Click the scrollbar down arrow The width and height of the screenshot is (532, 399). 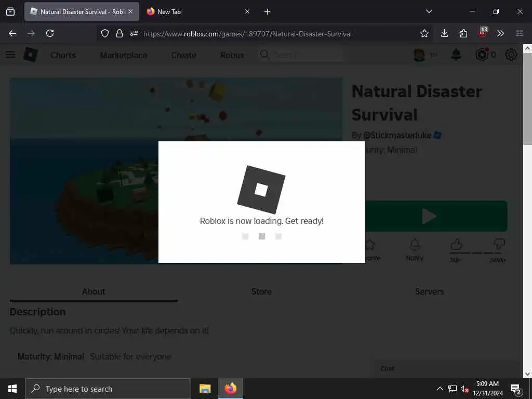click(527, 374)
